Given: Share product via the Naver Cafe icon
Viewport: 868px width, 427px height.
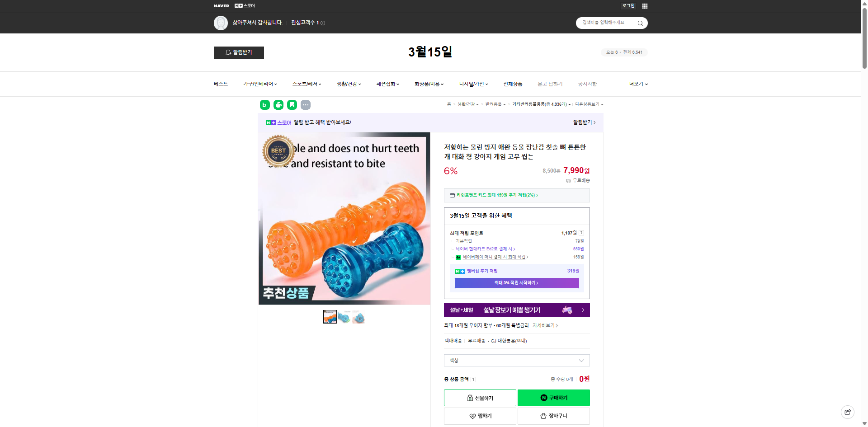Looking at the screenshot, I should pyautogui.click(x=278, y=104).
